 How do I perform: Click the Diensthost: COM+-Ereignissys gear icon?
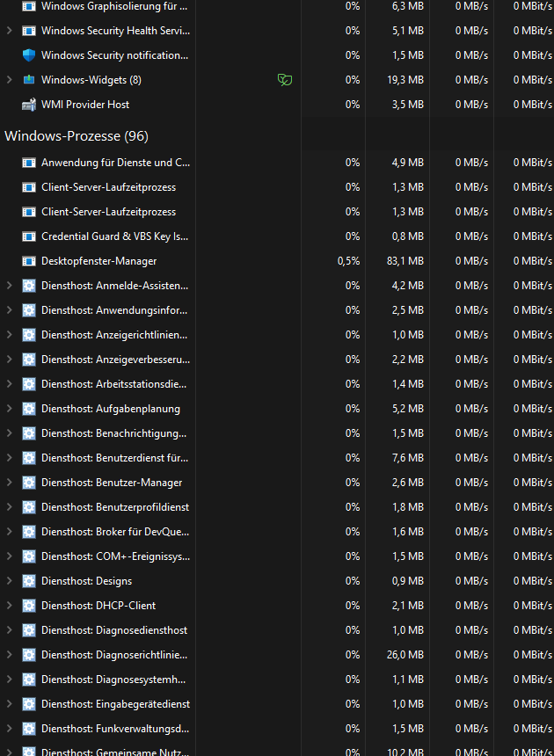point(29,556)
